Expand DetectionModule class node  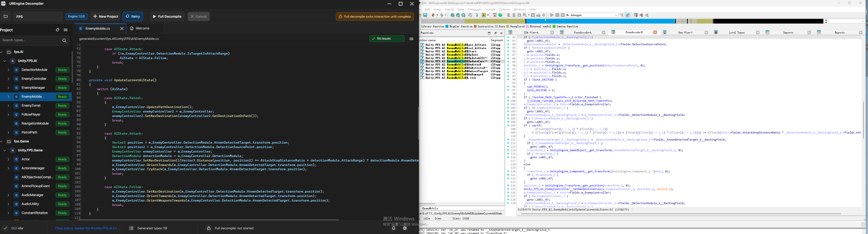(8, 70)
